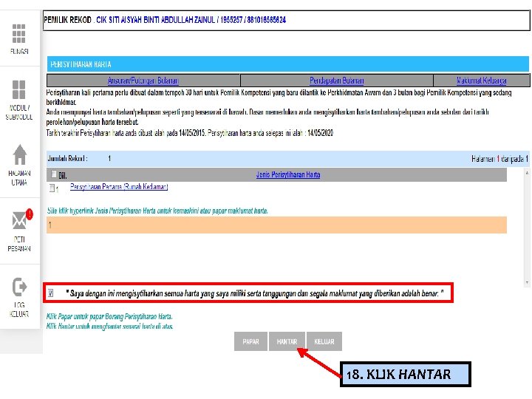Click the Jenis Perisytiharan Harta column header link
This screenshot has width=532, height=399.
(288, 174)
